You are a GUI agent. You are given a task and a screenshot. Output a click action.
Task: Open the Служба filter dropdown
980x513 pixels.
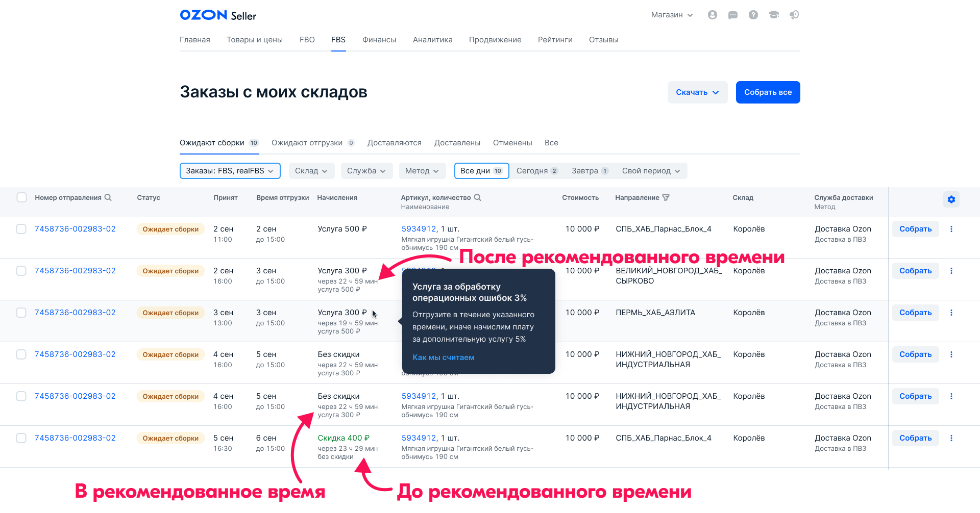(x=366, y=171)
